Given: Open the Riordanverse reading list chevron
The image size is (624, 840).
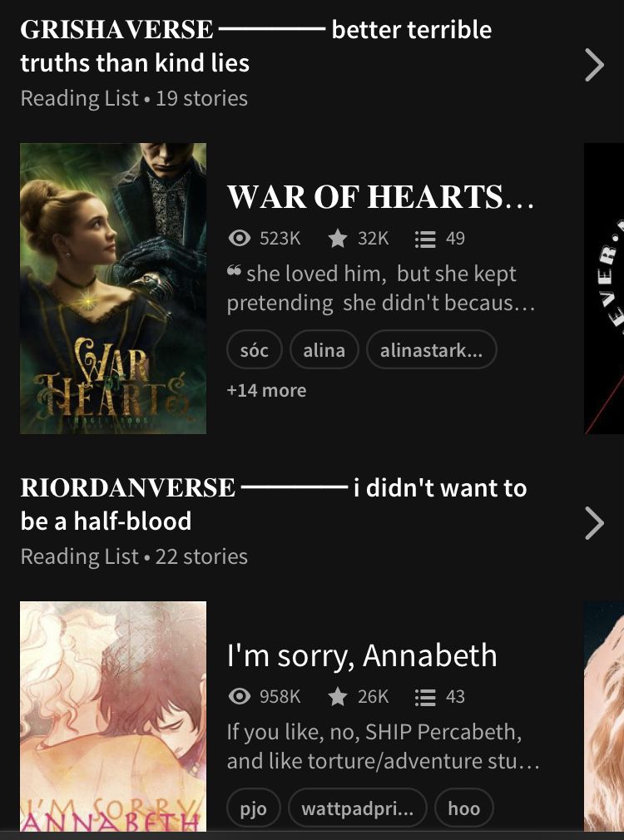Looking at the screenshot, I should click(595, 523).
